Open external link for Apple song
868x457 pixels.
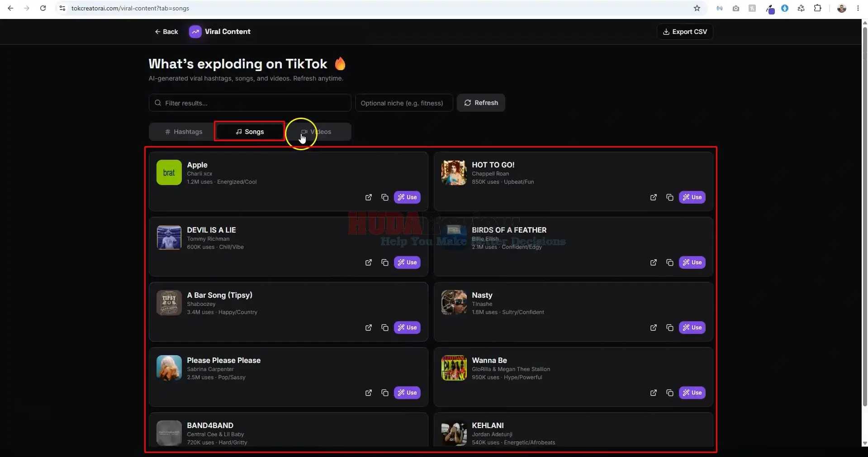(369, 197)
